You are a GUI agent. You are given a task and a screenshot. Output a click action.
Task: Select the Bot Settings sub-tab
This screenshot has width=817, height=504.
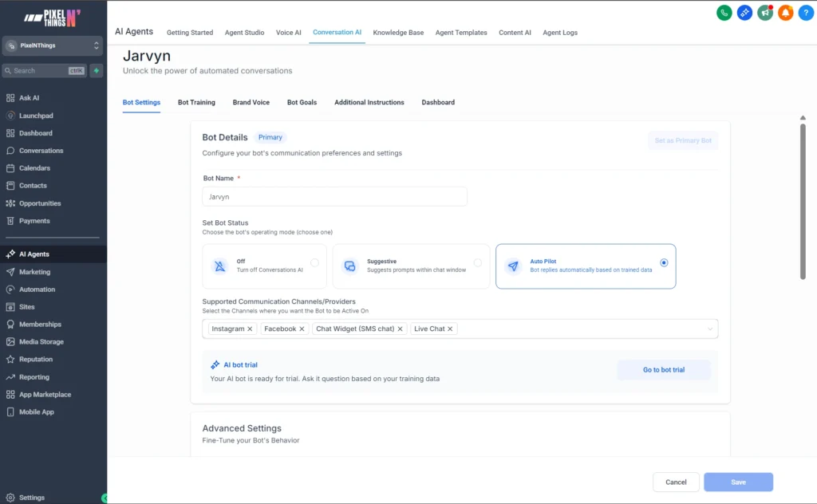[141, 103]
